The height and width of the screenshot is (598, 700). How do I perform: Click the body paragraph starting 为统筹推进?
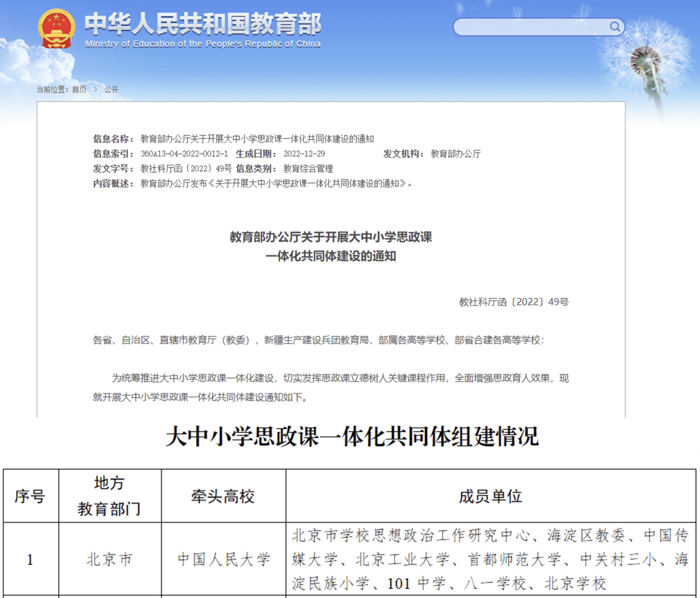(x=331, y=387)
